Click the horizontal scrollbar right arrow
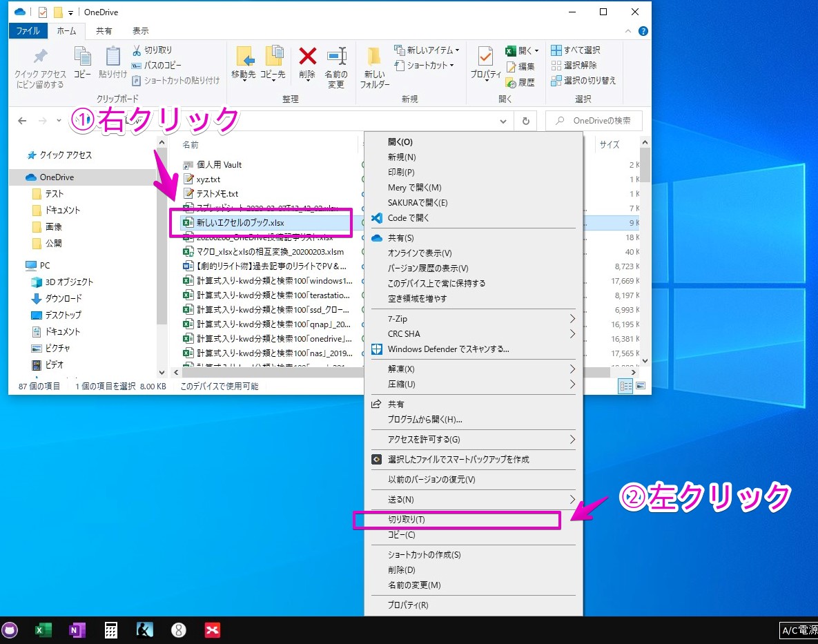 (633, 372)
